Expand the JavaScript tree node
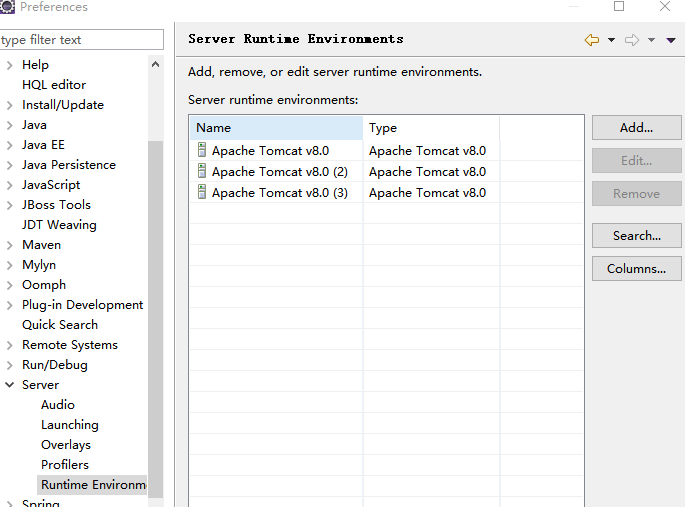 [x=10, y=185]
